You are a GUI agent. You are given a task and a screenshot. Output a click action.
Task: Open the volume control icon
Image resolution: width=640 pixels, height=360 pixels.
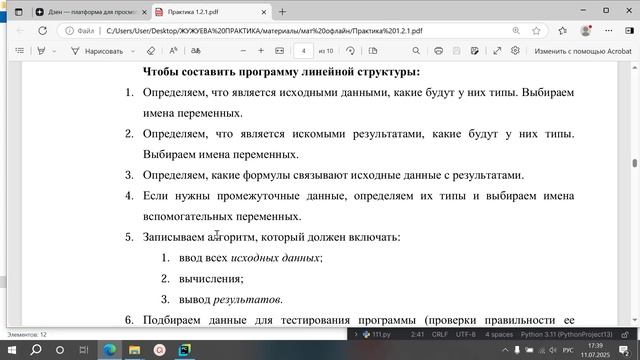(x=553, y=350)
